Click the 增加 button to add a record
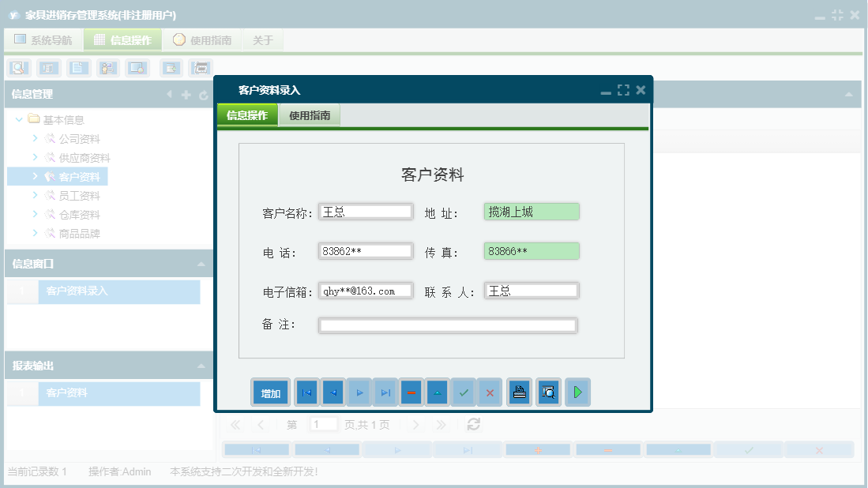The height and width of the screenshot is (488, 868). 270,392
